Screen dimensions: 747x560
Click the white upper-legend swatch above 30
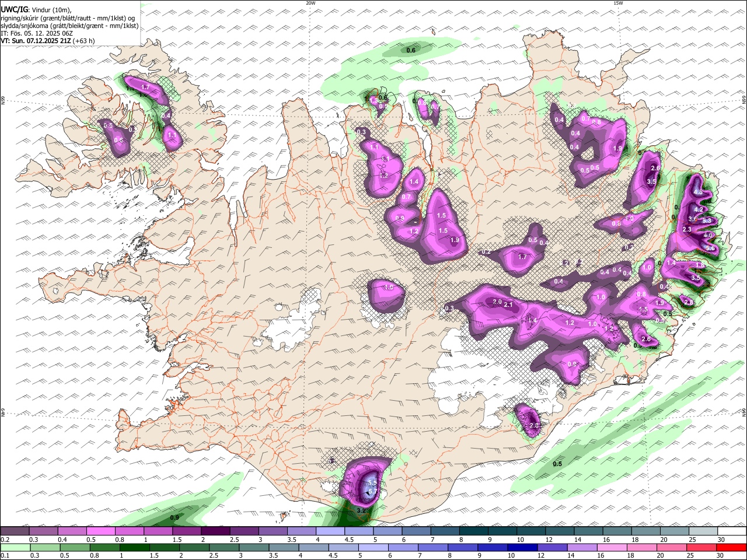pyautogui.click(x=732, y=531)
